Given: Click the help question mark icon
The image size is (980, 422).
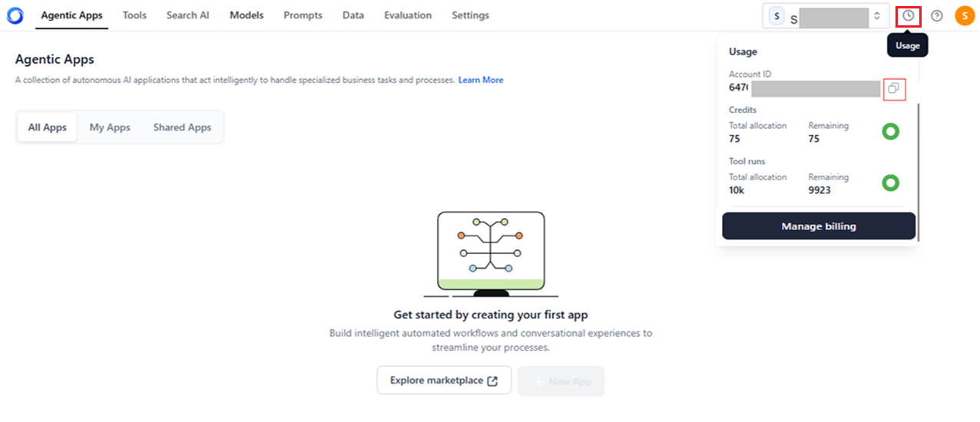Looking at the screenshot, I should point(936,15).
